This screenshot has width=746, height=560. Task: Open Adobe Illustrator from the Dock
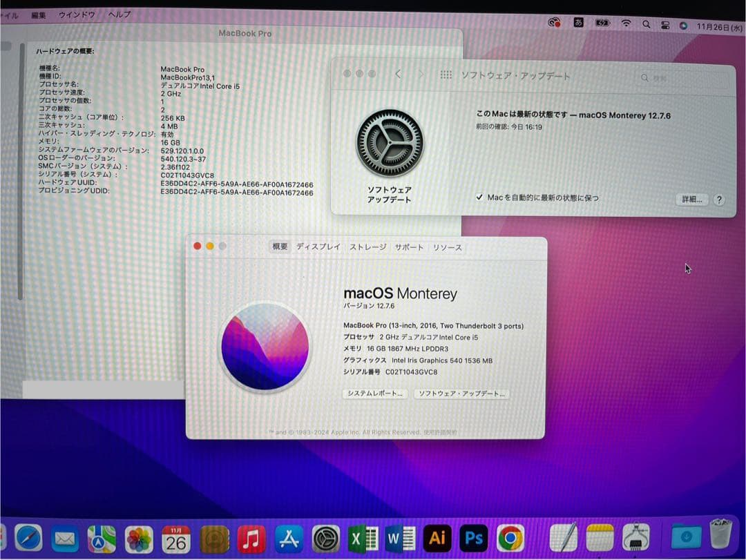click(x=437, y=539)
